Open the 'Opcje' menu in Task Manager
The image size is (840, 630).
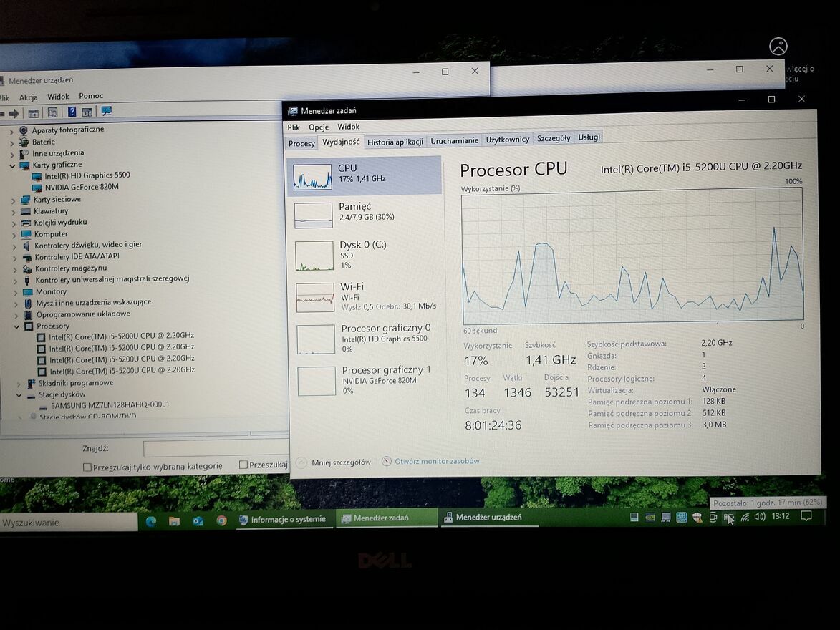coord(319,127)
